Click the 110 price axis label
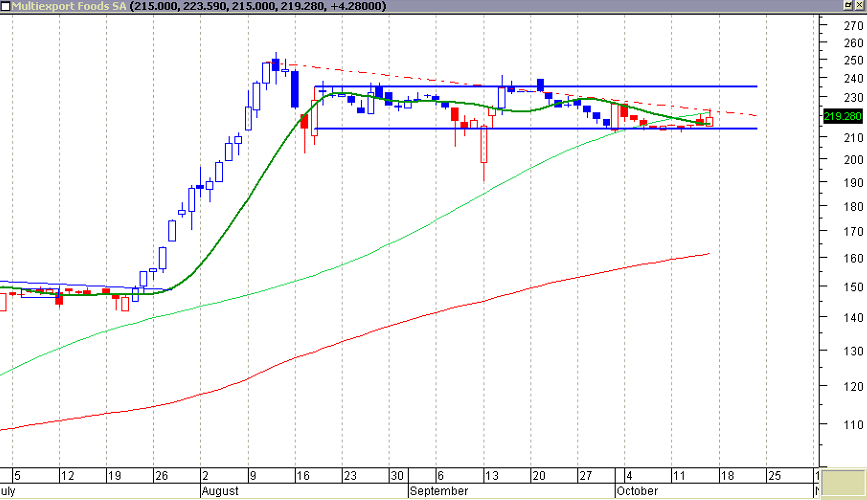Image resolution: width=867 pixels, height=500 pixels. point(854,425)
